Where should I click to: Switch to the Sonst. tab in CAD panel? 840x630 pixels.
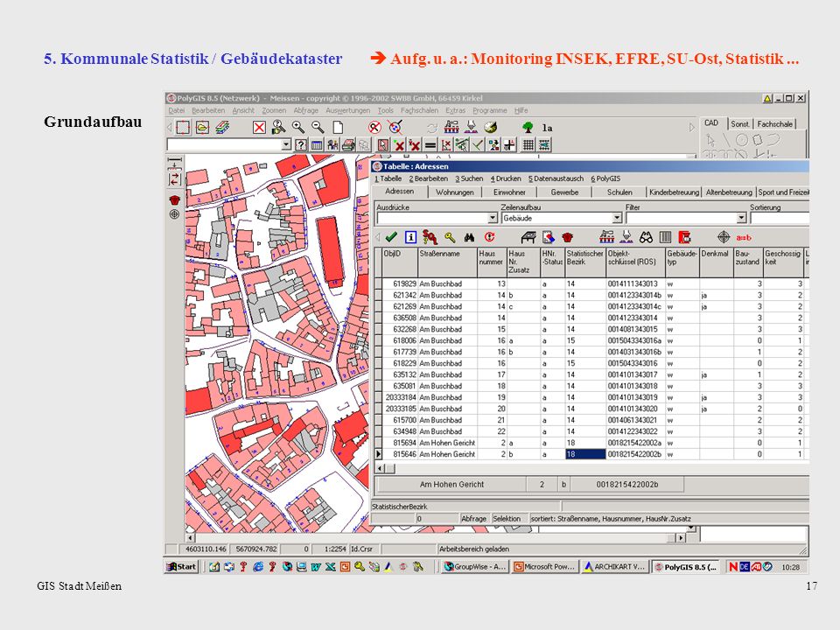click(x=740, y=123)
